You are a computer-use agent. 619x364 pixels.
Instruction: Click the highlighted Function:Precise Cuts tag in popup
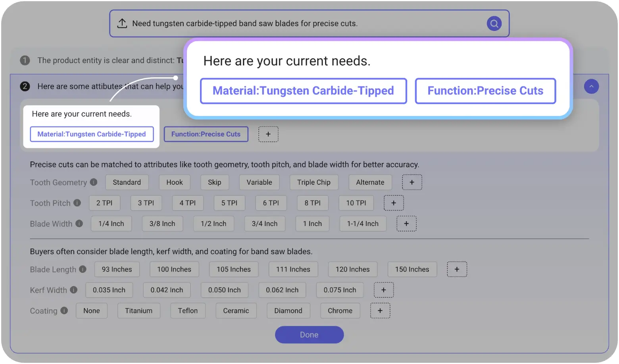click(x=485, y=91)
